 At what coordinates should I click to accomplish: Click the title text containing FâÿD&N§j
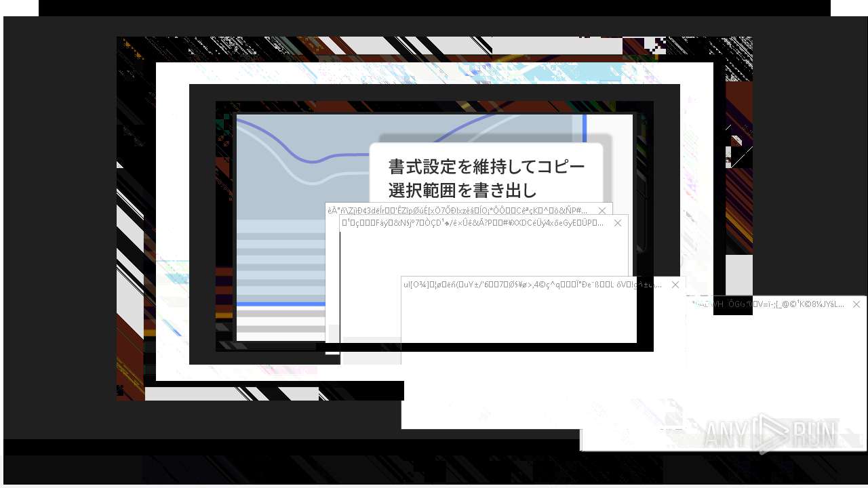pos(473,223)
